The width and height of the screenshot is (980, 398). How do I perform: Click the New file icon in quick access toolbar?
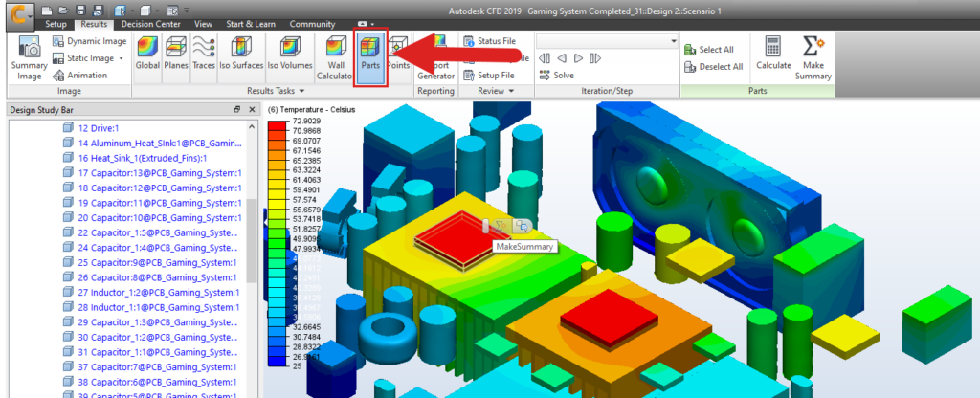[46, 11]
